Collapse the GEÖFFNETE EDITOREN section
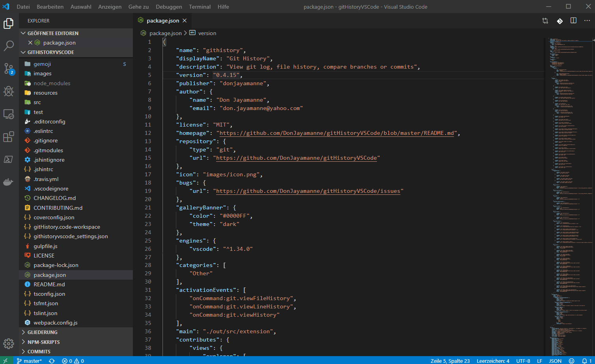The width and height of the screenshot is (595, 364). point(52,33)
